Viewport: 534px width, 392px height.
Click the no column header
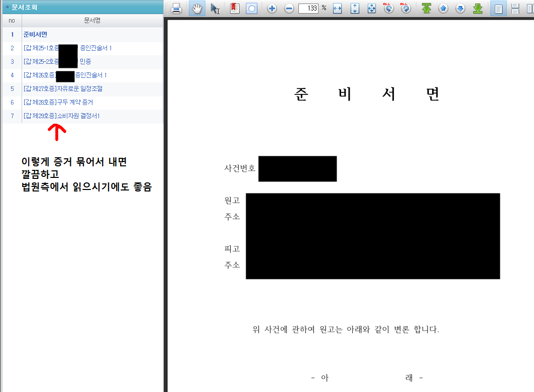click(x=12, y=21)
